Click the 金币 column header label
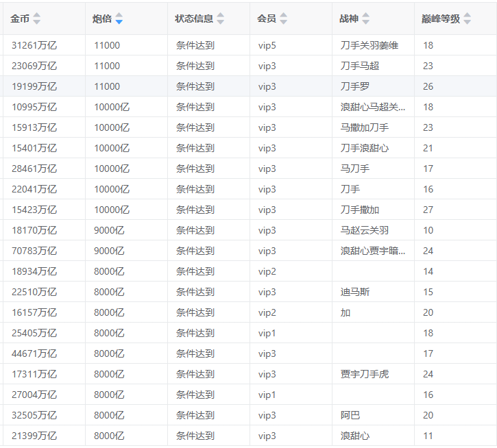The height and width of the screenshot is (448, 497). pyautogui.click(x=20, y=18)
